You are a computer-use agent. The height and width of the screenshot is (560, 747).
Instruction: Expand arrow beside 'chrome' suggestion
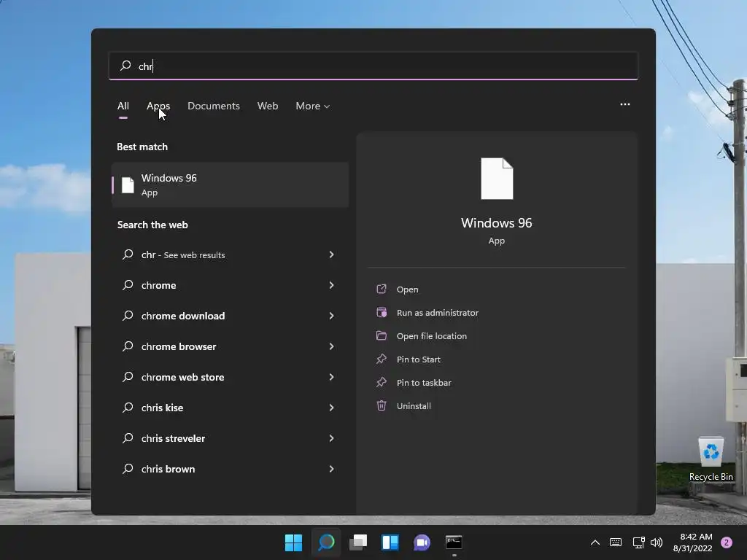coord(332,285)
